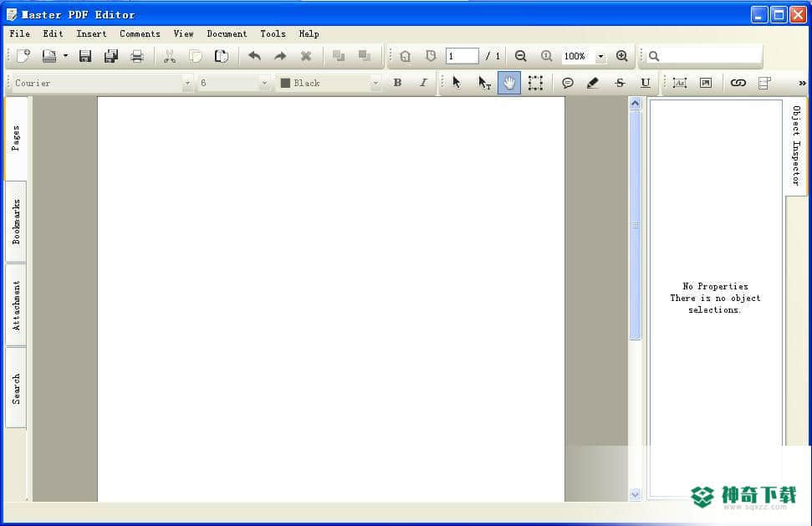Screen dimensions: 812x526
Task: Open the Insert menu
Action: [91, 33]
